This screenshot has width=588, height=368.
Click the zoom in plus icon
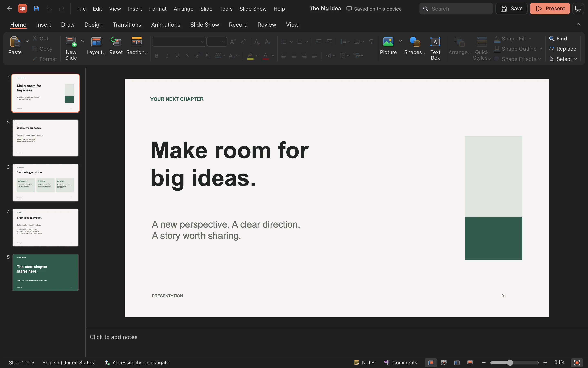tap(545, 363)
